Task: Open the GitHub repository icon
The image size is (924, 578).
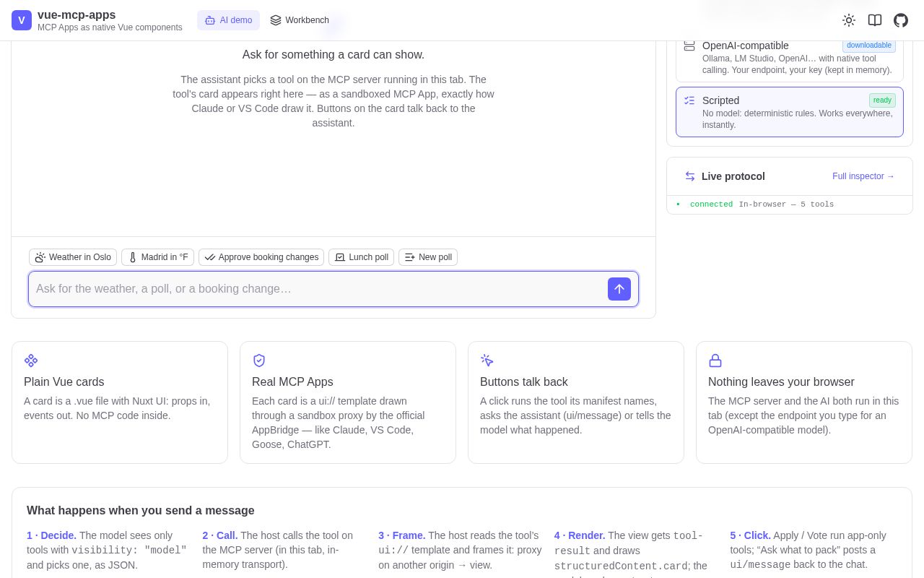Action: pyautogui.click(x=901, y=20)
